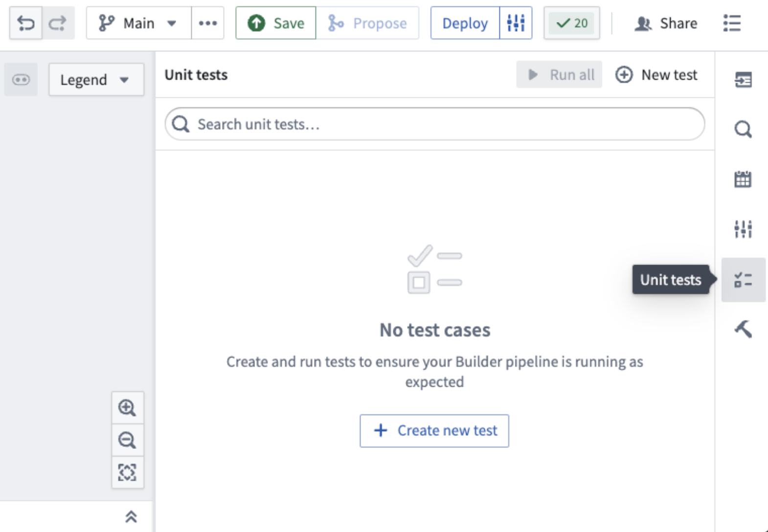
Task: Save the pipeline
Action: click(x=276, y=23)
